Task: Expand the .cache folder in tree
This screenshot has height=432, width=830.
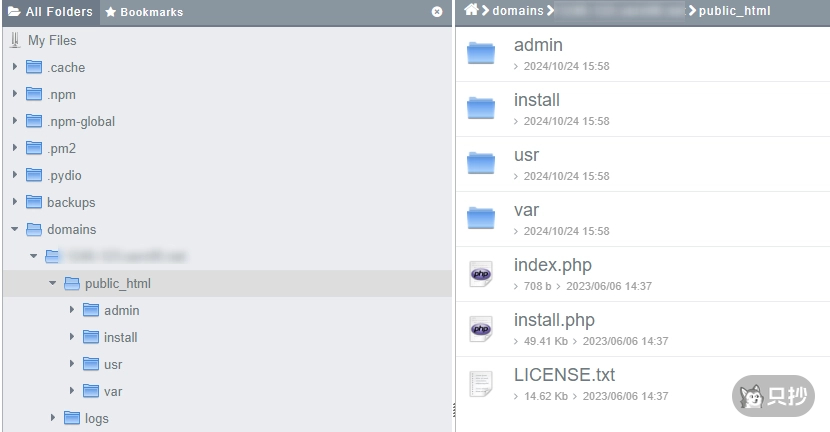Action: pyautogui.click(x=15, y=67)
